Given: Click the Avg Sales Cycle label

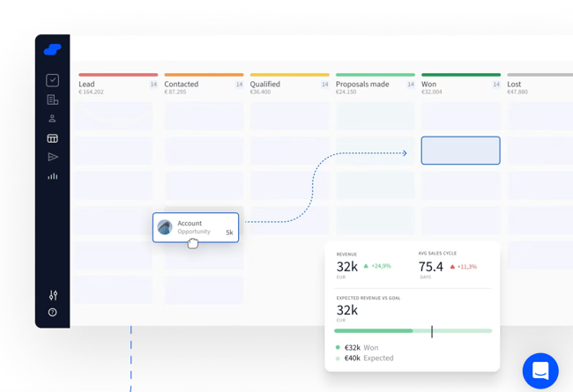Looking at the screenshot, I should [437, 253].
